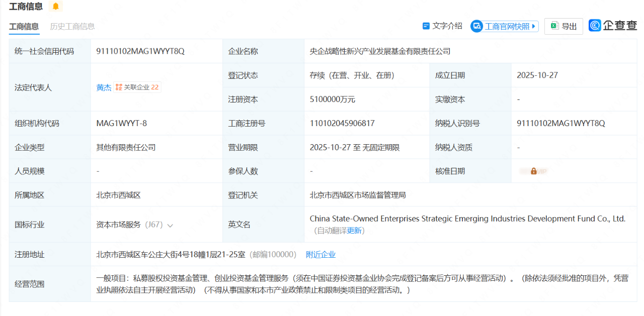Open legal representative 黄杰 profile link
Image resolution: width=644 pixels, height=316 pixels.
coord(104,87)
